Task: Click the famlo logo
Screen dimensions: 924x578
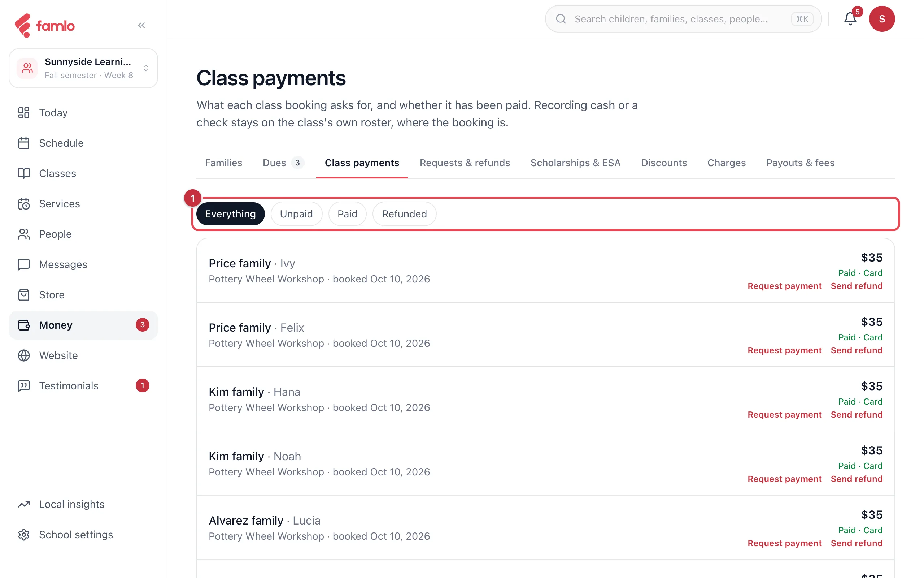Action: point(44,26)
